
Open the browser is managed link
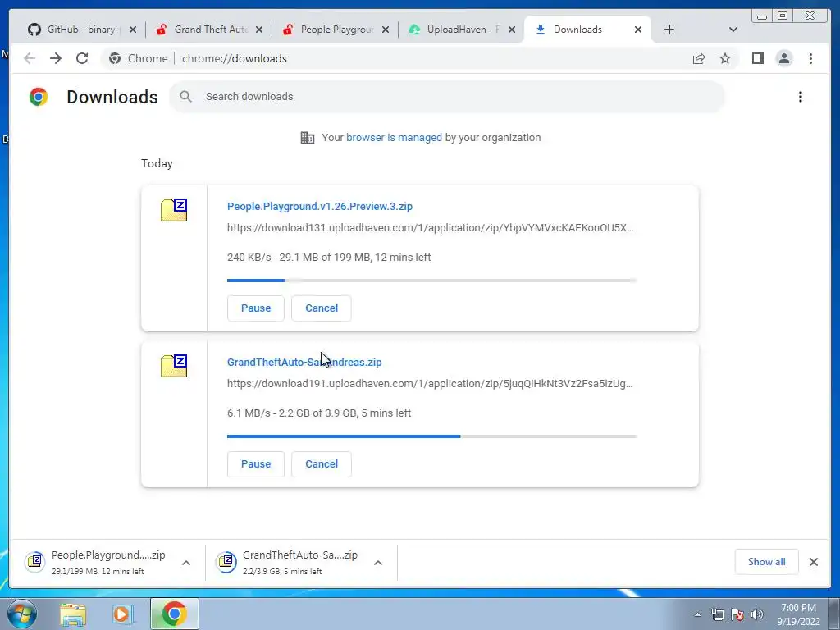pyautogui.click(x=394, y=138)
